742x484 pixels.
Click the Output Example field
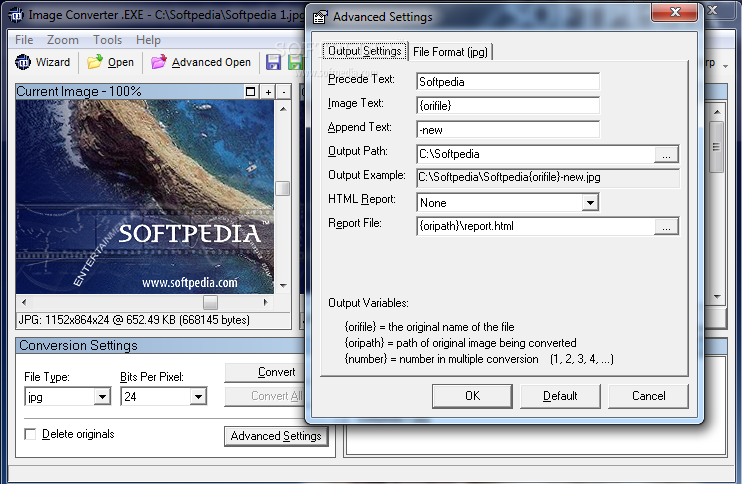point(548,177)
